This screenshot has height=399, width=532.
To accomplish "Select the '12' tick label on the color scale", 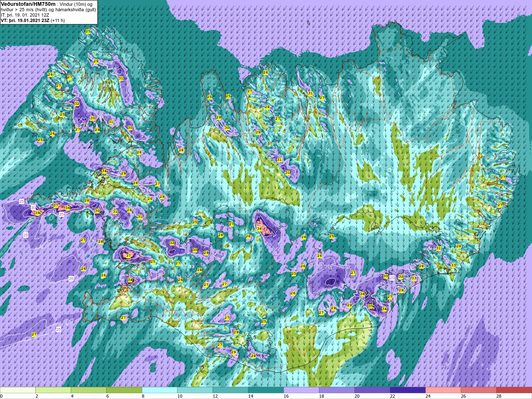I will 215,396.
